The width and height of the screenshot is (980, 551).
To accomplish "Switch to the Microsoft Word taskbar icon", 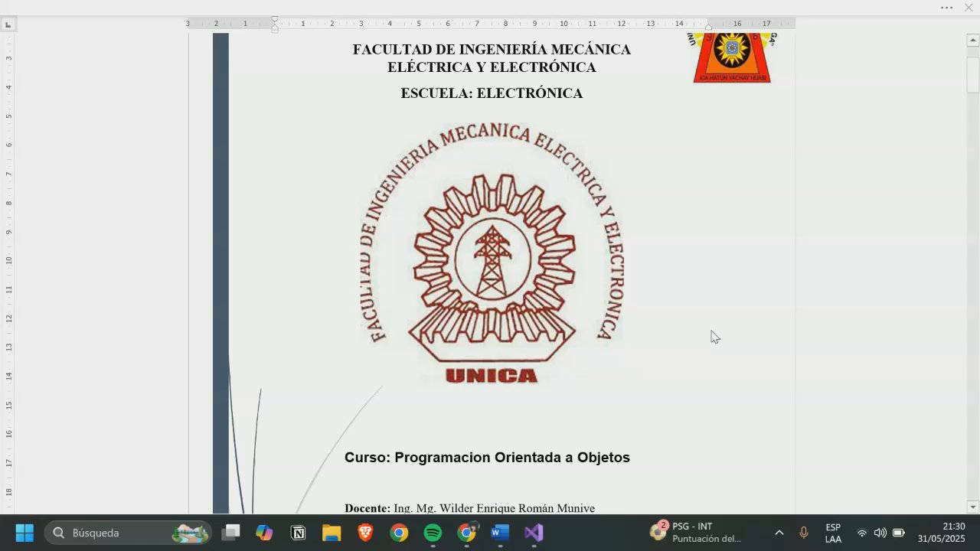I will [x=500, y=533].
